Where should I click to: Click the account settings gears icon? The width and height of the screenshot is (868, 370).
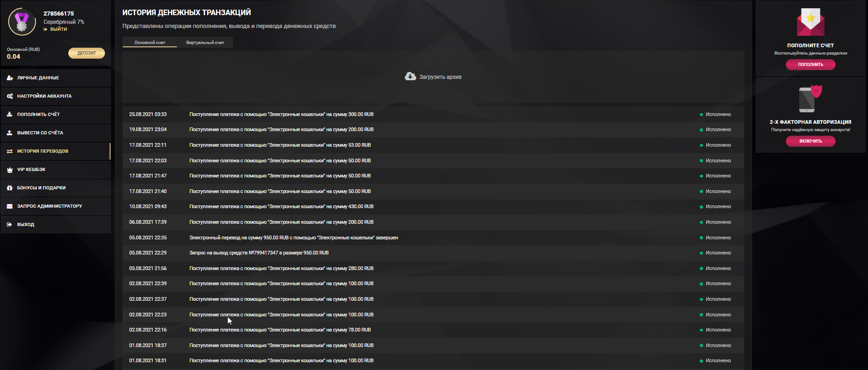tap(10, 96)
